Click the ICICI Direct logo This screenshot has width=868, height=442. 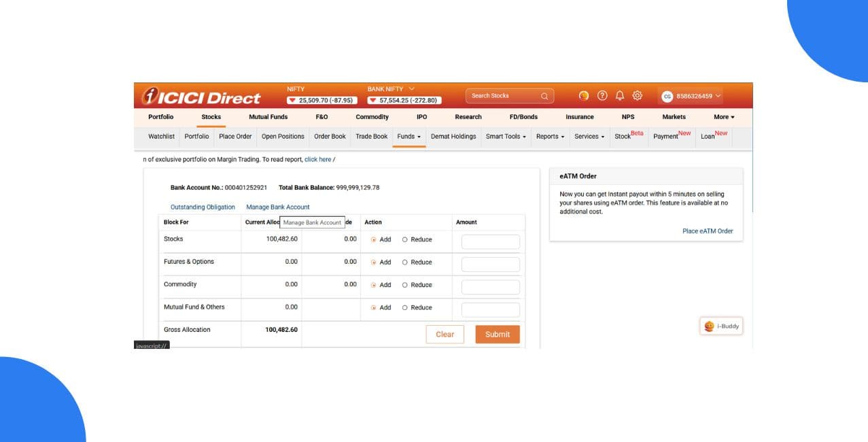pos(201,97)
